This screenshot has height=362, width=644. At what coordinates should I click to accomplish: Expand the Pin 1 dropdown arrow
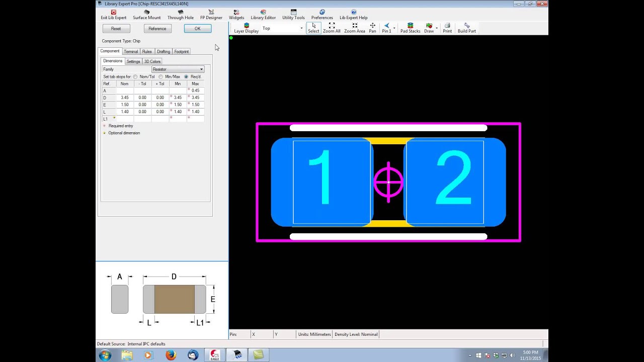point(394,28)
